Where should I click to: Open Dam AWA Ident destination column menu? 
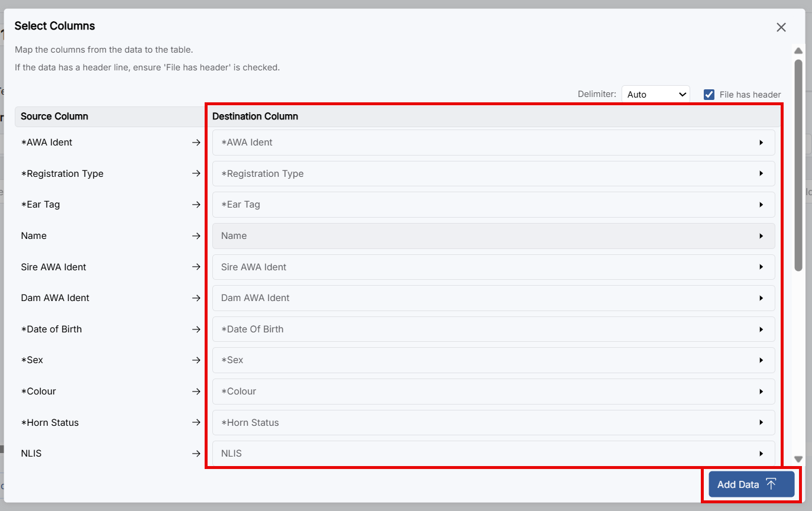[493, 298]
